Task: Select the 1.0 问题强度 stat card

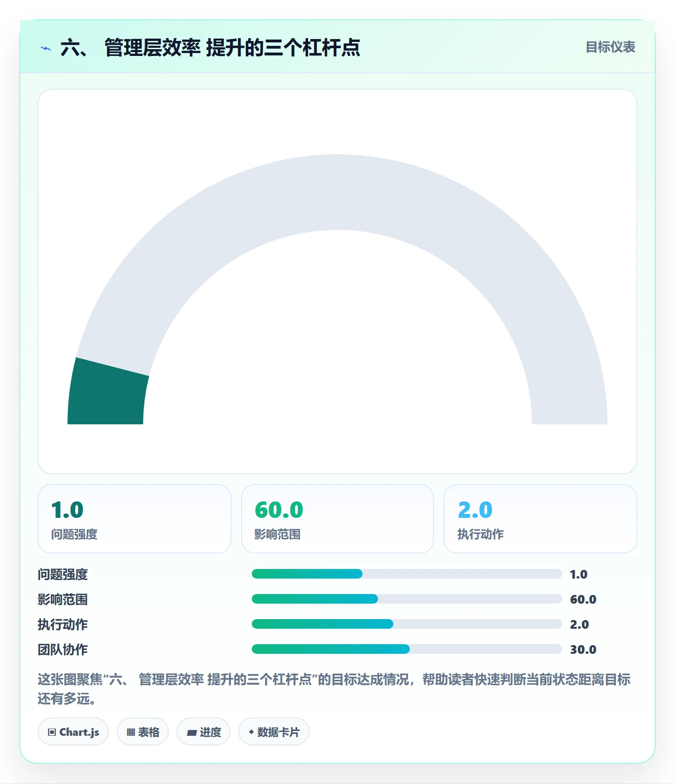Action: 135,519
